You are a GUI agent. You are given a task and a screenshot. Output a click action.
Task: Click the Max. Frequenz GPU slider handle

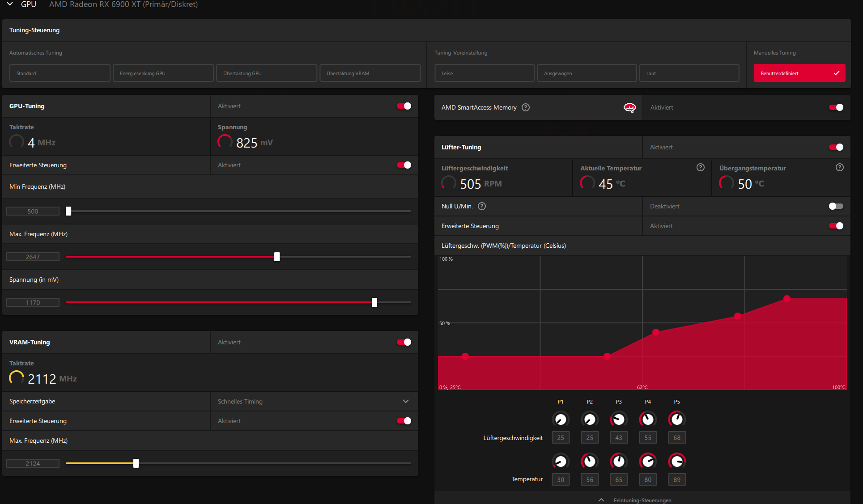[277, 257]
